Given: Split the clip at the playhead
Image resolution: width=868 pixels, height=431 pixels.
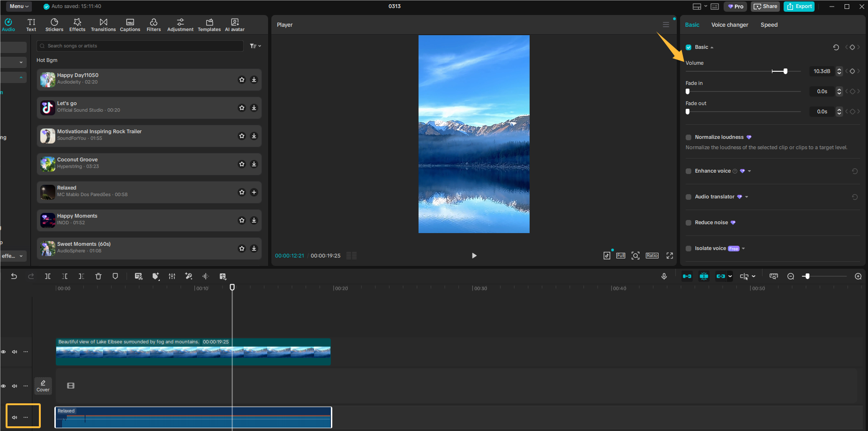Looking at the screenshot, I should [47, 276].
